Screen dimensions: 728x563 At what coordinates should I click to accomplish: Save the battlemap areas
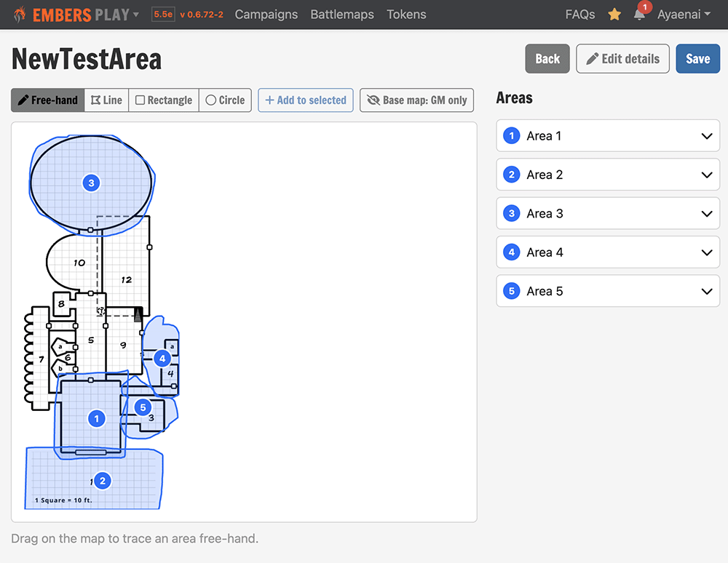pos(697,59)
